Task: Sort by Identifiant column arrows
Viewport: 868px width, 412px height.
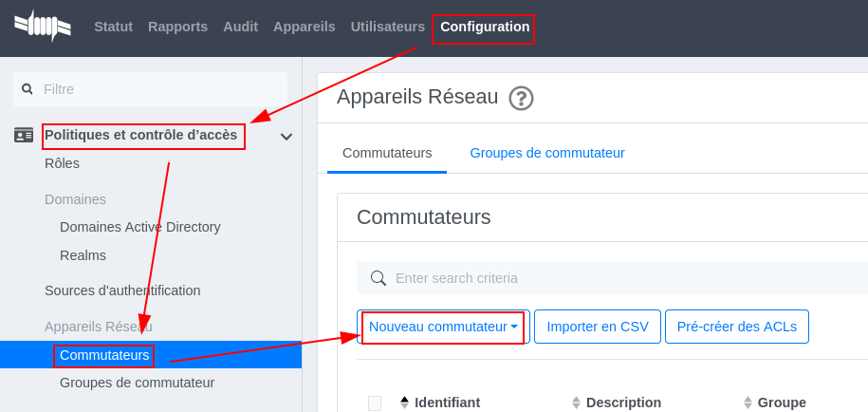Action: (404, 403)
